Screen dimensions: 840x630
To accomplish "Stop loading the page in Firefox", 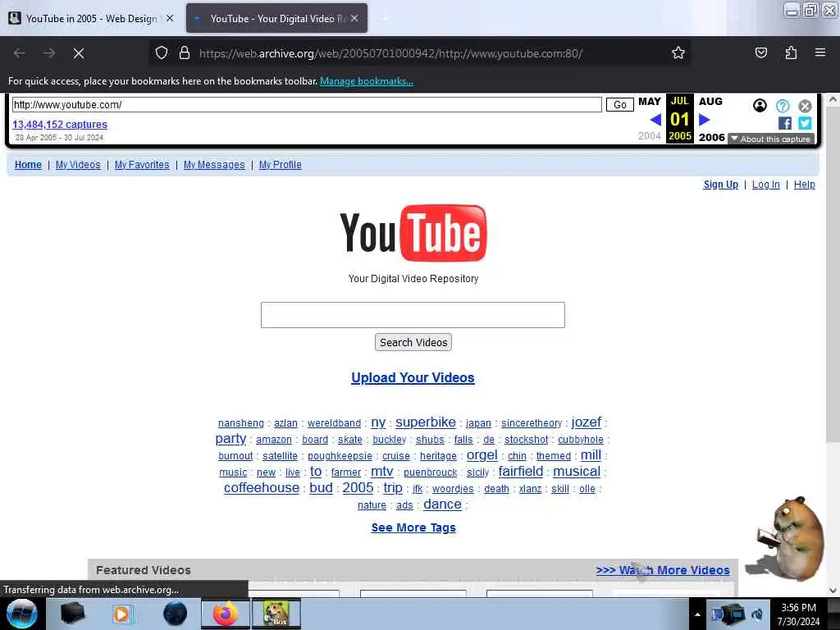I will [78, 53].
